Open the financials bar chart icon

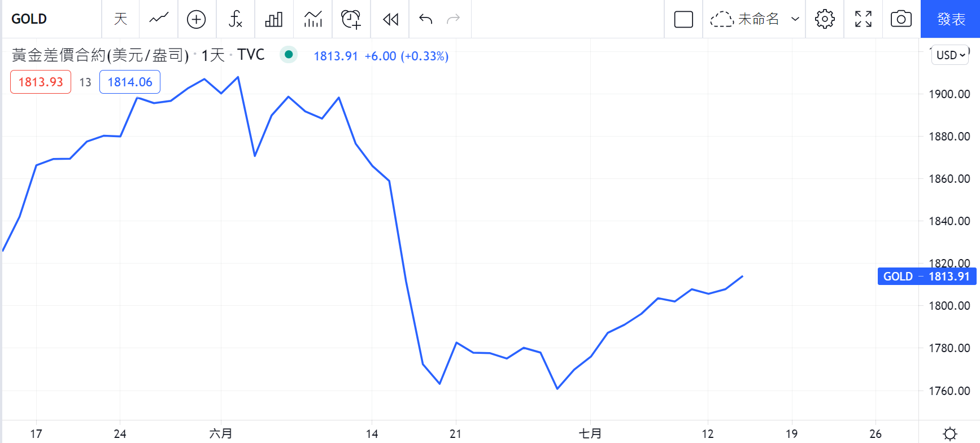[x=274, y=19]
